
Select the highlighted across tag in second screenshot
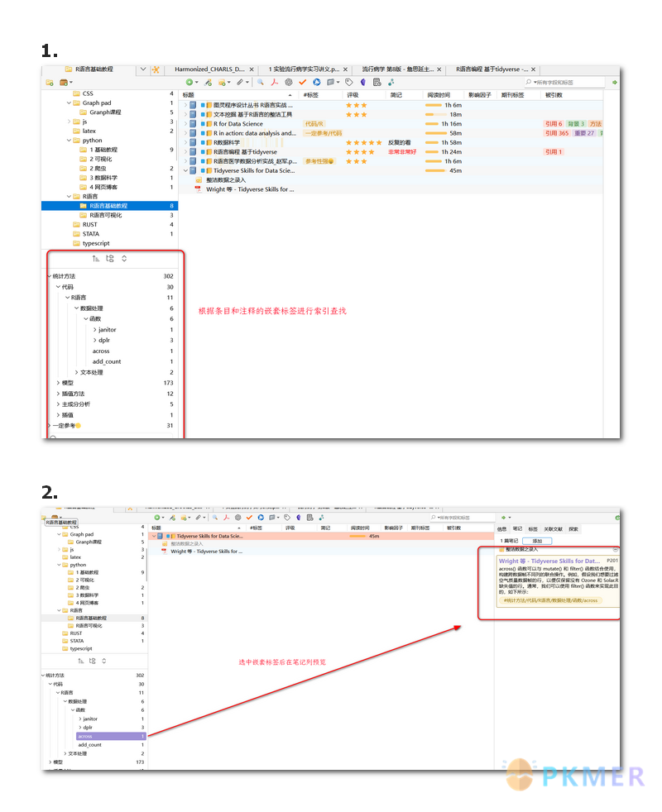tap(85, 736)
